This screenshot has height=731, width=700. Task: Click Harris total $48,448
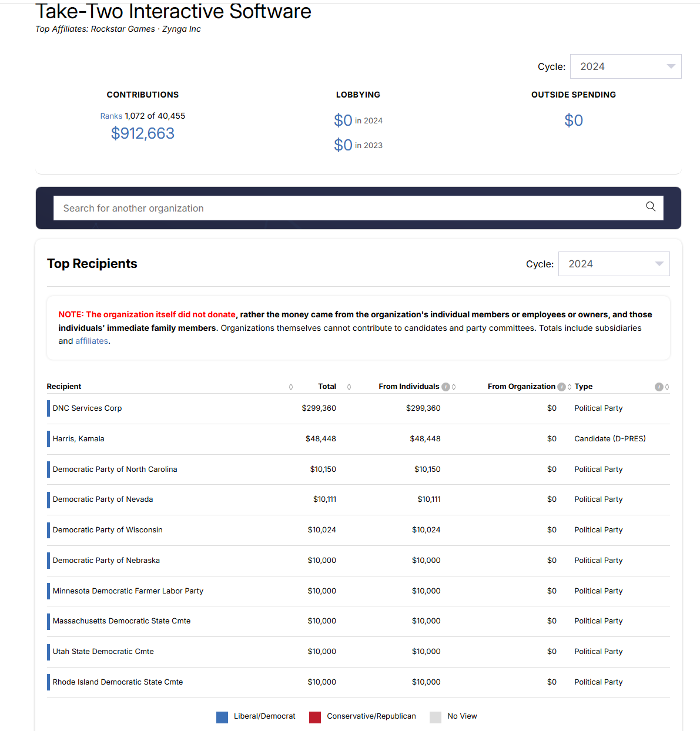tap(321, 439)
